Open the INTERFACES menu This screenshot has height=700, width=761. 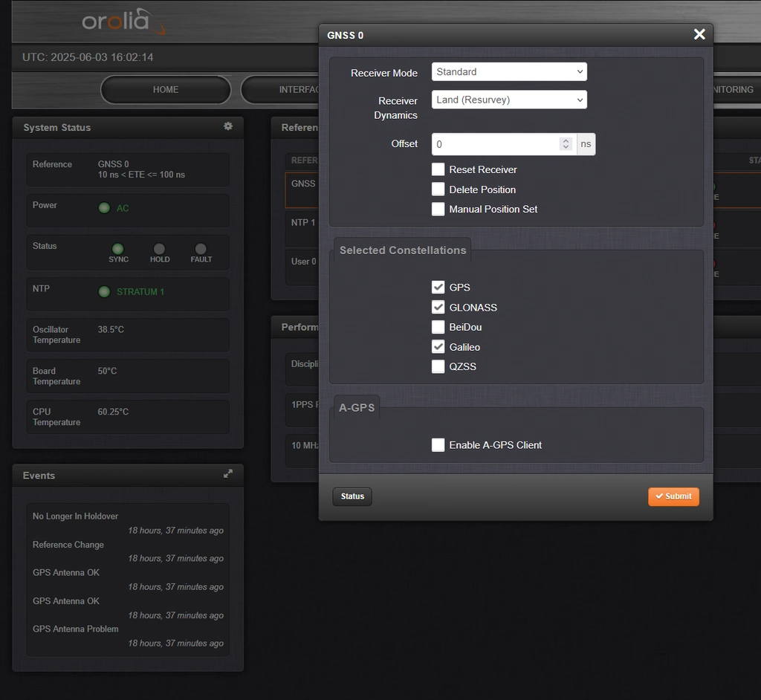pyautogui.click(x=280, y=90)
